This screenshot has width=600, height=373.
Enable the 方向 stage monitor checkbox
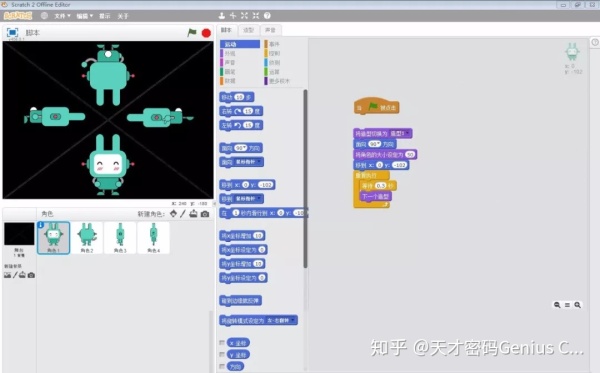pos(222,366)
